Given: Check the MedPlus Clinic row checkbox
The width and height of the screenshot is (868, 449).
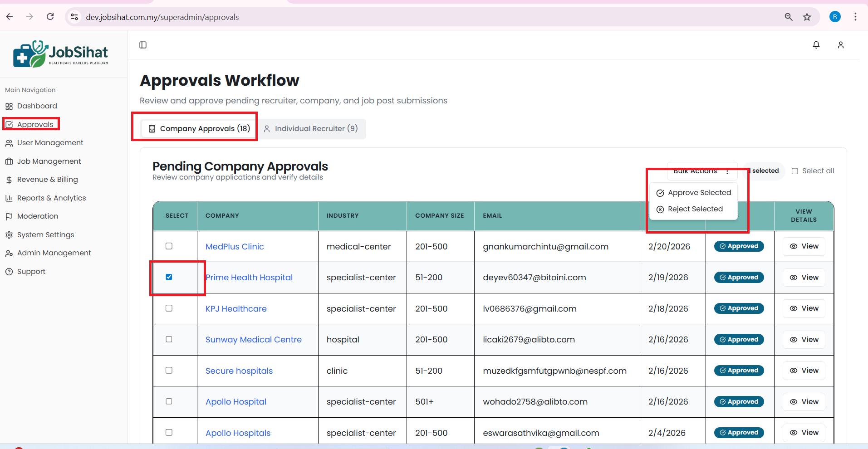Looking at the screenshot, I should 169,246.
